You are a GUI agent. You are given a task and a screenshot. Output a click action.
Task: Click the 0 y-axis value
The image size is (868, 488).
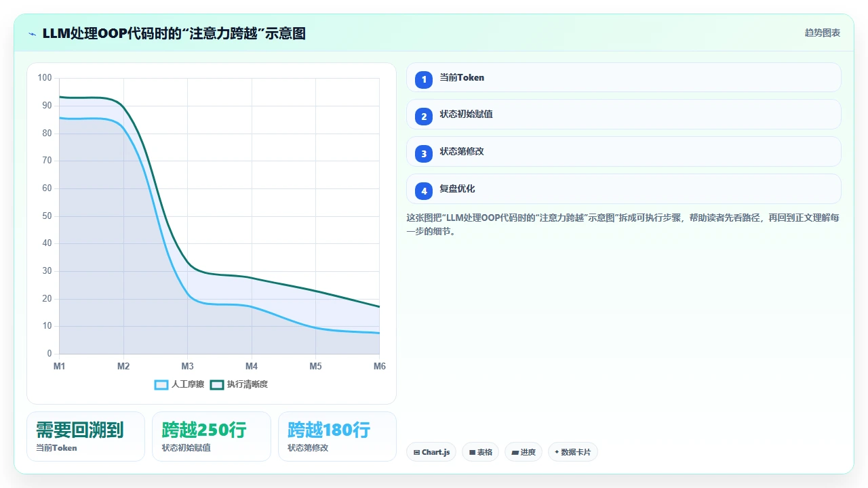[x=50, y=354]
